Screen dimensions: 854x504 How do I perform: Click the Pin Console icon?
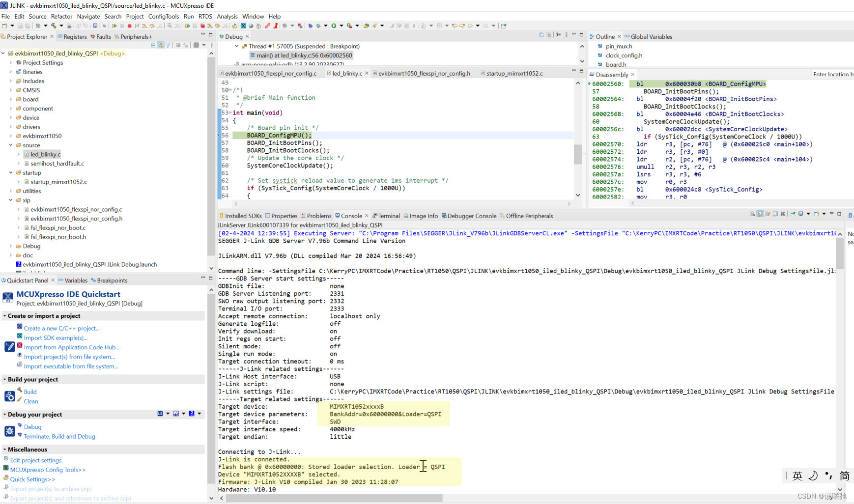pyautogui.click(x=793, y=214)
